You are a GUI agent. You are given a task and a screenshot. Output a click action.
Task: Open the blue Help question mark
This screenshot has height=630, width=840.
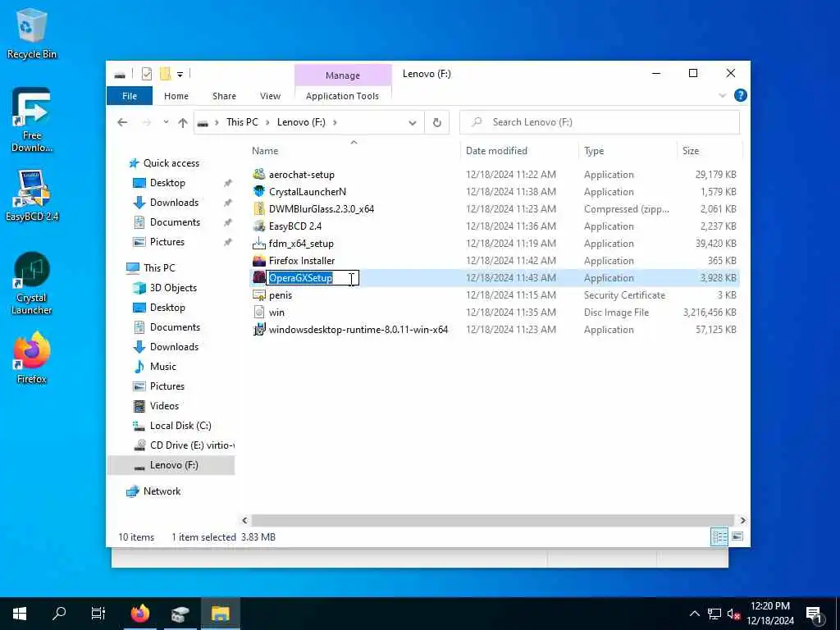[741, 95]
